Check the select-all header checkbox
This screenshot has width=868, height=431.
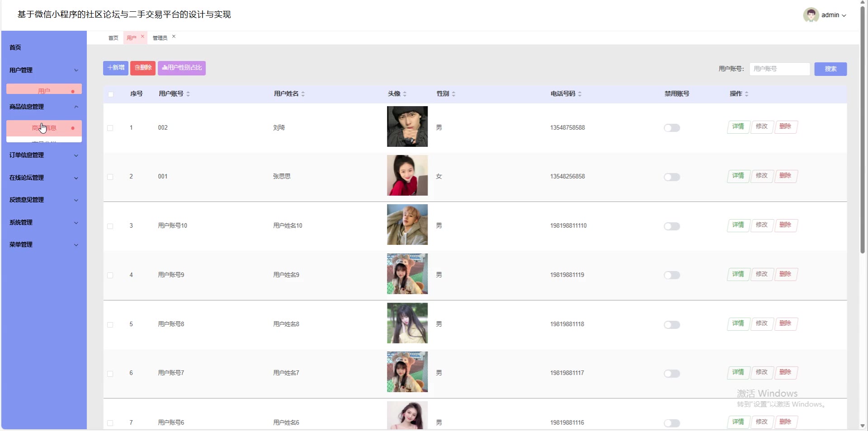coord(111,94)
